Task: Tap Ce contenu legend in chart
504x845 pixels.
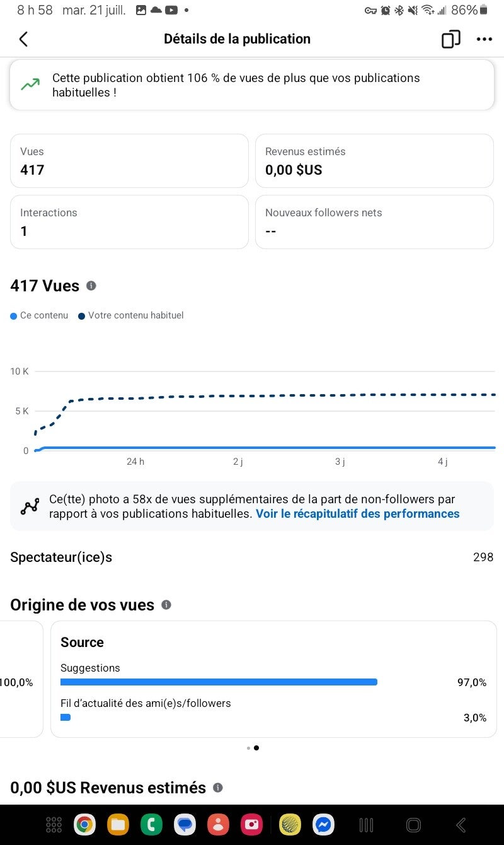Action: (x=39, y=315)
